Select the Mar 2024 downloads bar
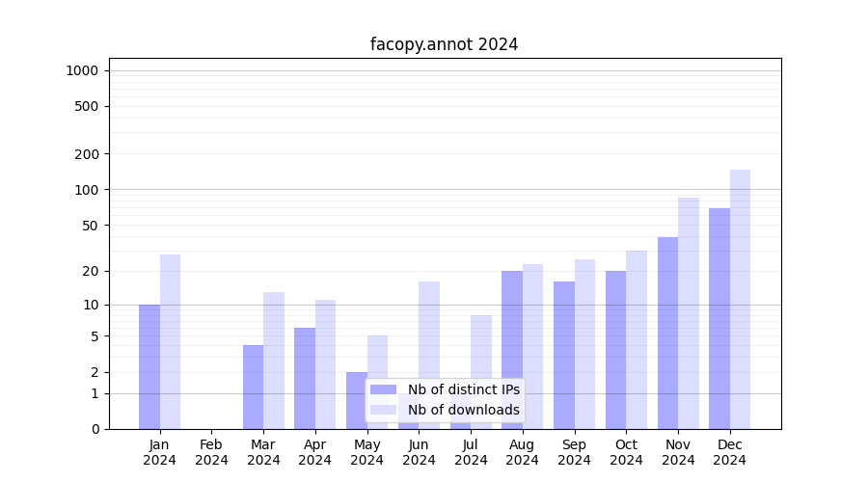868x482 pixels. pyautogui.click(x=274, y=361)
